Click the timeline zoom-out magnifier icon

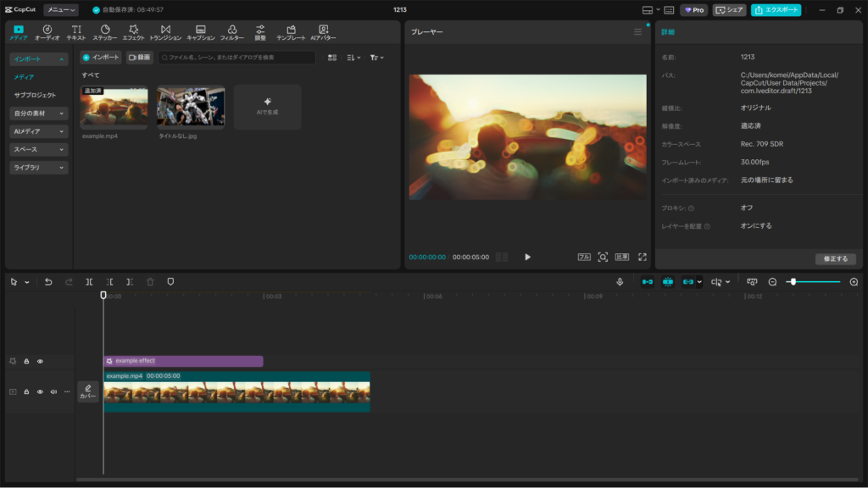pos(772,281)
